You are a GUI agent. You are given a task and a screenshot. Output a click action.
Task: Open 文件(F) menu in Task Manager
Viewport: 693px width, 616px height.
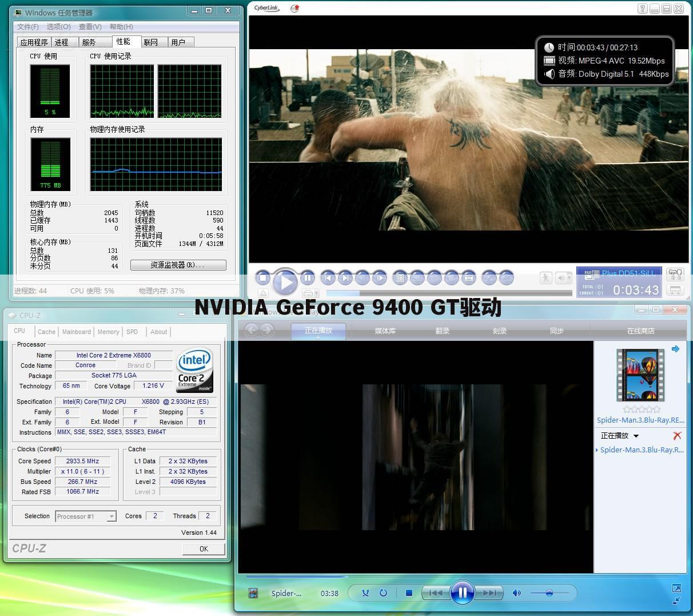[x=28, y=26]
